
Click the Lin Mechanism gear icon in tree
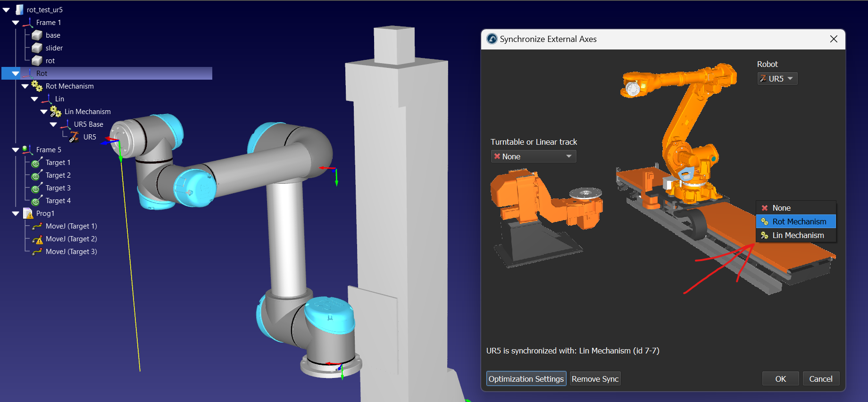55,112
